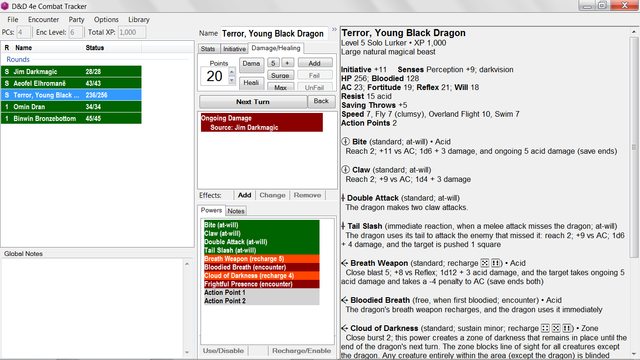Click the Claw melee attack icon in the statblock
640x360 pixels.
click(x=345, y=169)
